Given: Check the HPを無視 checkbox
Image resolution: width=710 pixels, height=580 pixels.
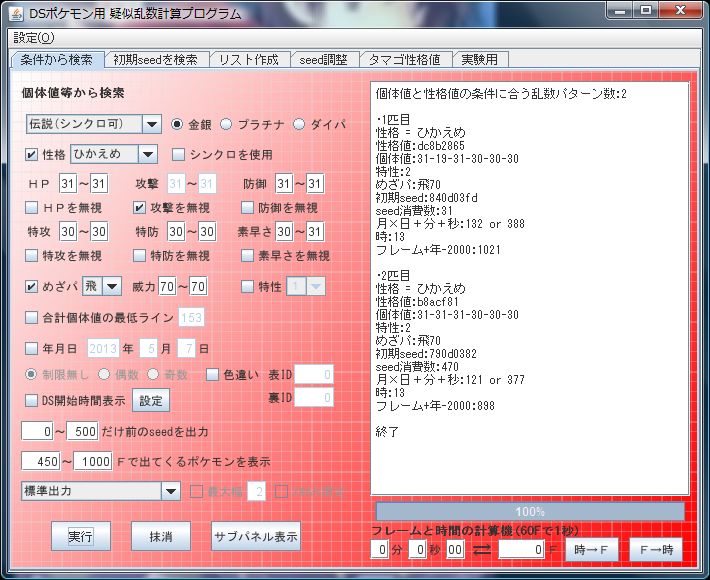Looking at the screenshot, I should (31, 208).
